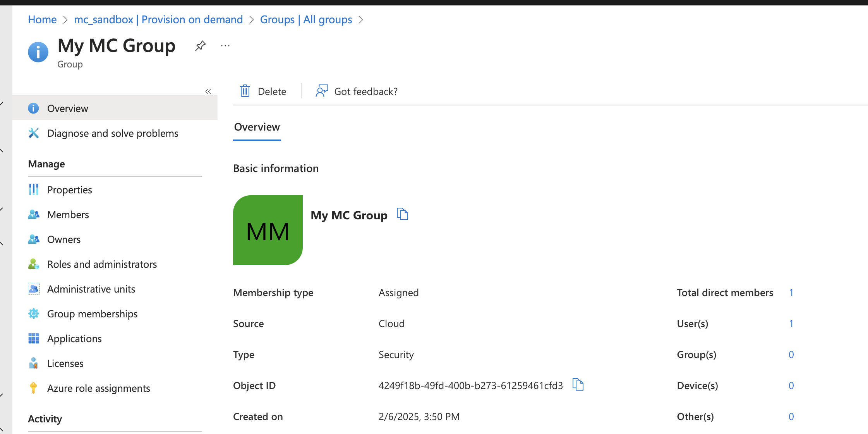This screenshot has height=434, width=868.
Task: Click the bold My MC Group name beside the avatar
Action: tap(349, 215)
